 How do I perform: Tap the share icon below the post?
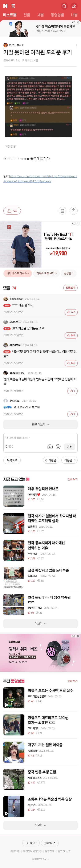[74, 211]
